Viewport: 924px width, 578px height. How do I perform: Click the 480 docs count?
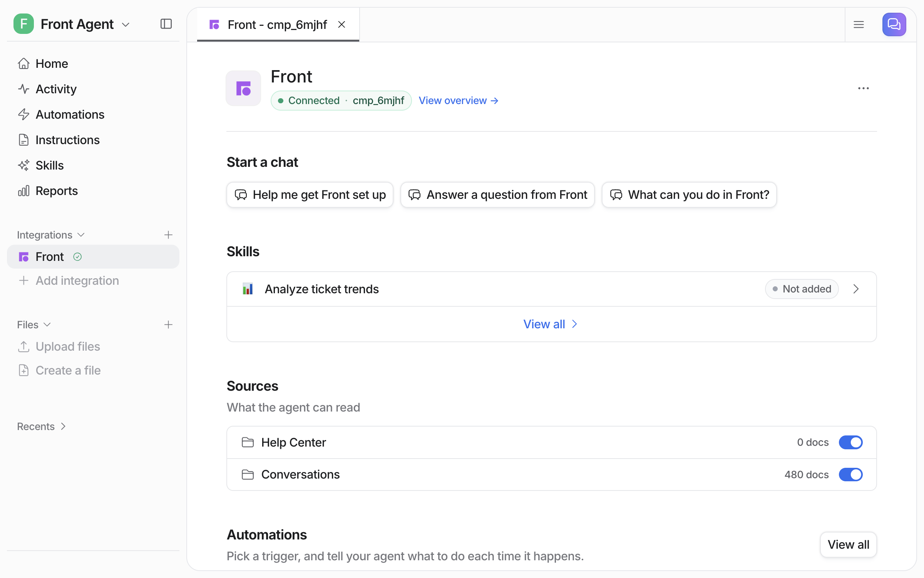coord(807,474)
